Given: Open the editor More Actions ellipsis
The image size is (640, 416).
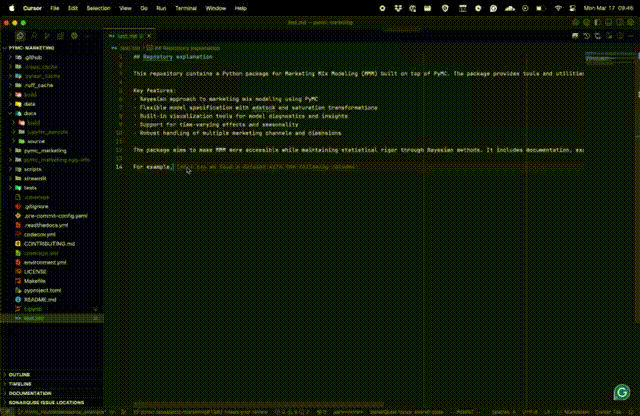Looking at the screenshot, I should [631, 36].
